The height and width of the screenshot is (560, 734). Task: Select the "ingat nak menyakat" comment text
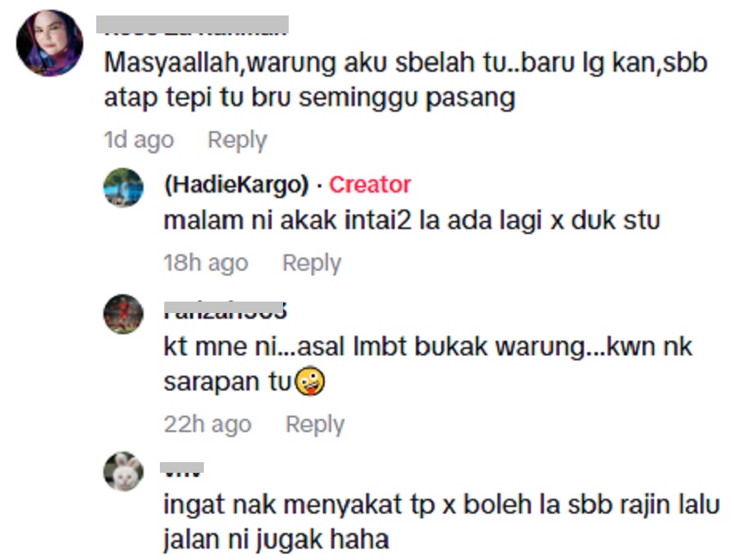point(441,523)
